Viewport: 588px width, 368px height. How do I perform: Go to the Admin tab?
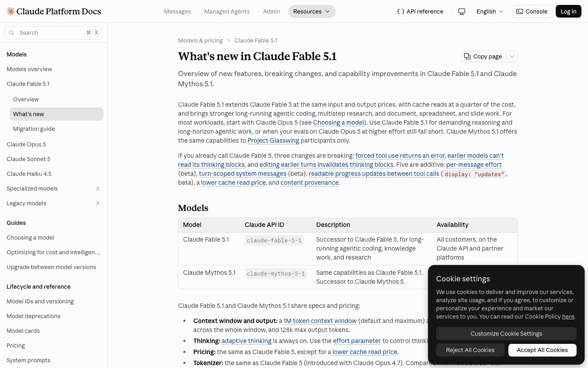click(x=271, y=11)
